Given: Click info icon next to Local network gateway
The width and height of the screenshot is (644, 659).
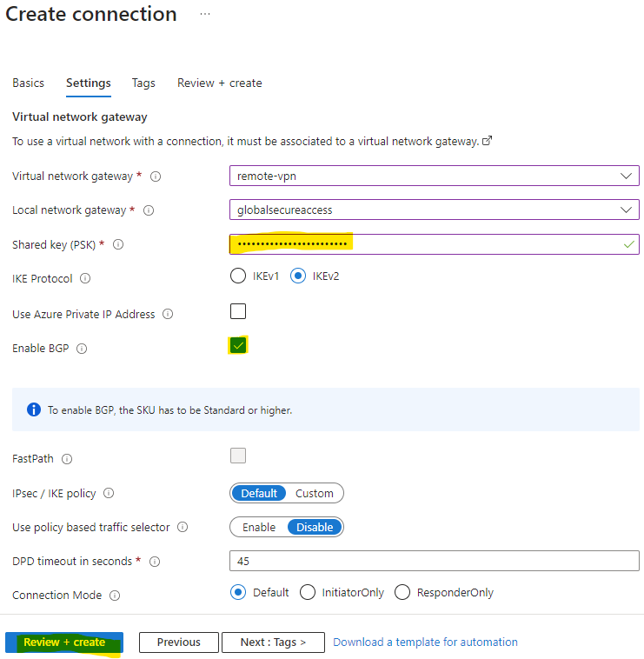Looking at the screenshot, I should pyautogui.click(x=149, y=210).
